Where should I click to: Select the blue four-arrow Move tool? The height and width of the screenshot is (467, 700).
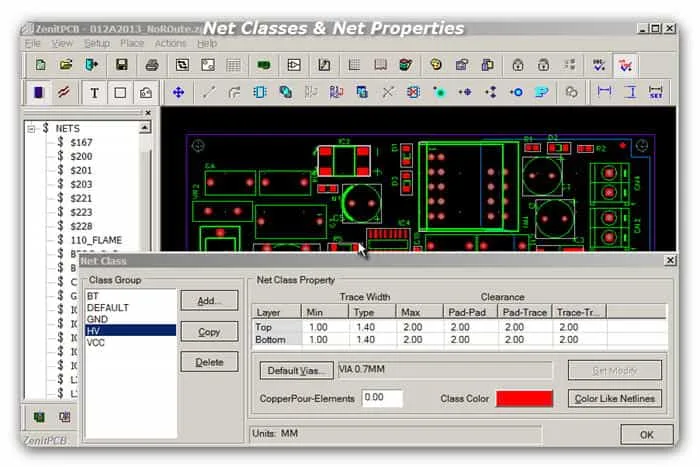(179, 92)
